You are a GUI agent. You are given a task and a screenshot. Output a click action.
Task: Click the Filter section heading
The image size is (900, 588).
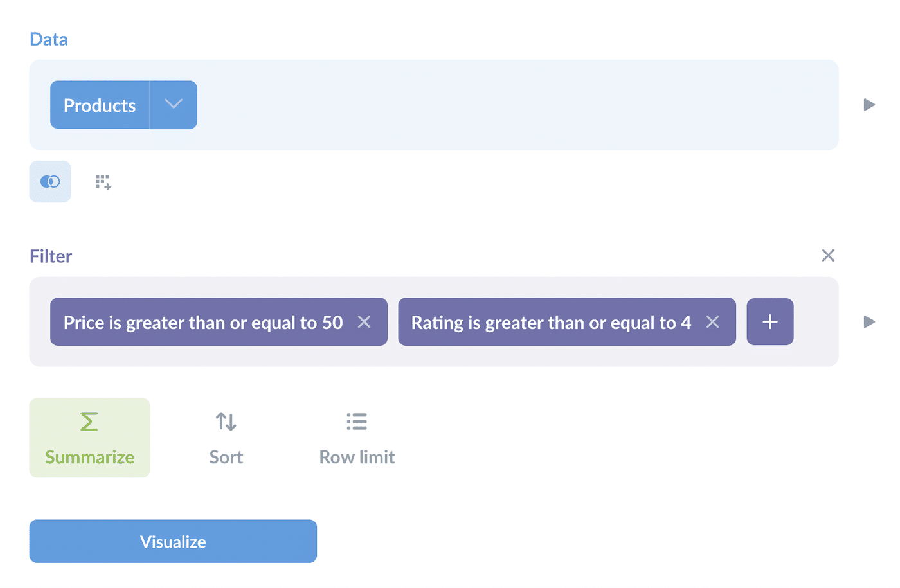click(x=50, y=255)
